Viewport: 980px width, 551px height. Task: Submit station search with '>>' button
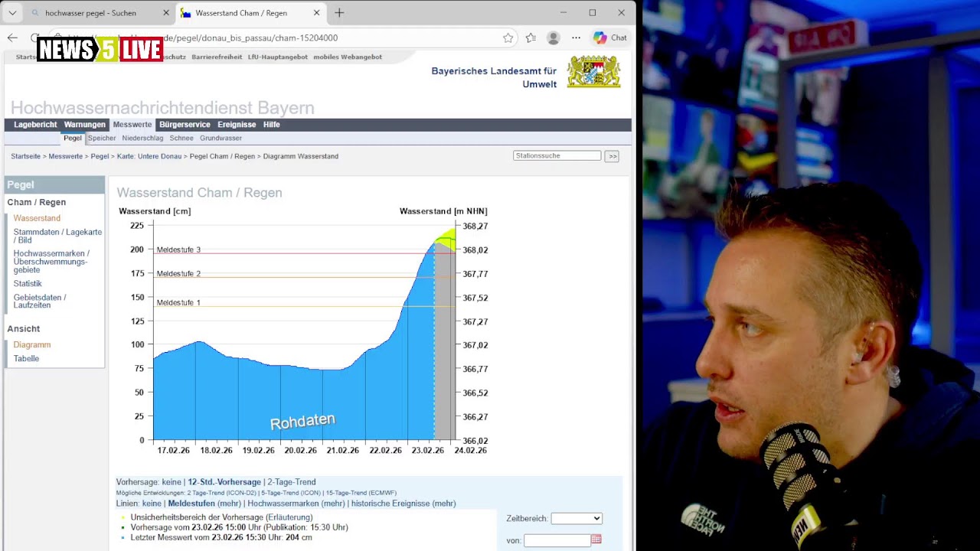pyautogui.click(x=612, y=156)
